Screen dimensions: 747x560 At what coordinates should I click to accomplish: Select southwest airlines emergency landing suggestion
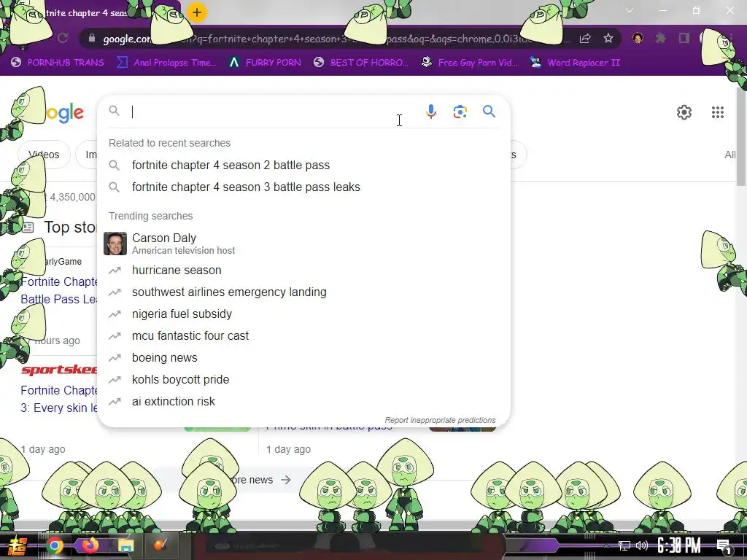tap(229, 292)
